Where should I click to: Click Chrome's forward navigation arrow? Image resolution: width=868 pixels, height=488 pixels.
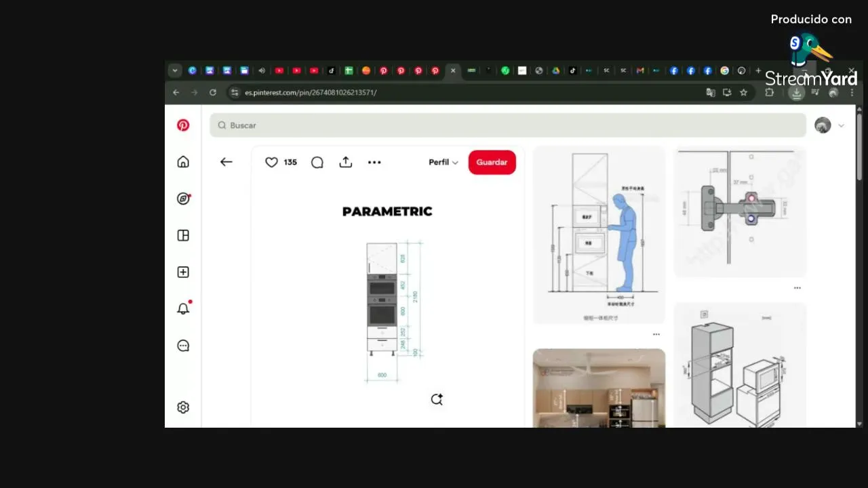[195, 92]
